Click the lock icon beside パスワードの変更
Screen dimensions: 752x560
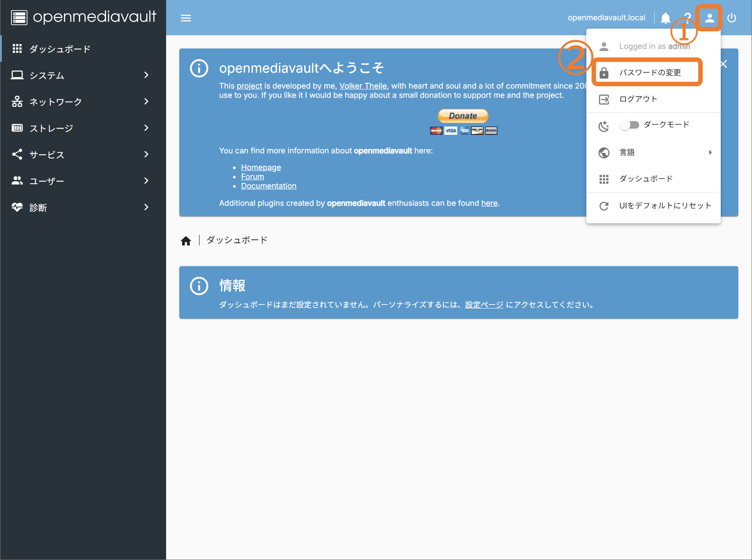point(604,73)
